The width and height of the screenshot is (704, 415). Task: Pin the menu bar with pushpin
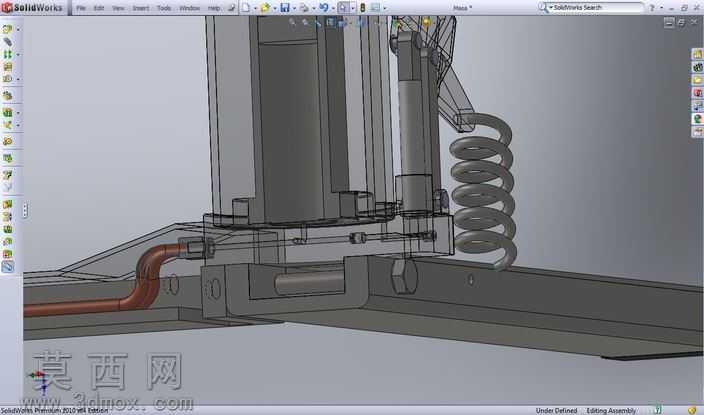click(232, 8)
